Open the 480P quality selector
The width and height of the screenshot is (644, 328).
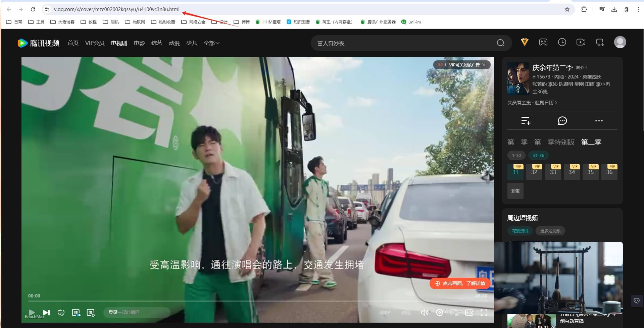pyautogui.click(x=385, y=313)
